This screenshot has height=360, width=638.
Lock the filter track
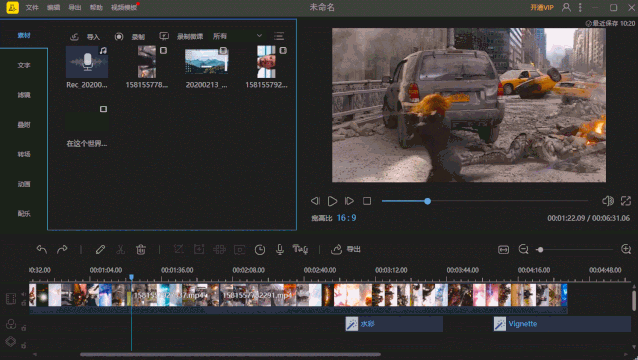click(x=24, y=328)
